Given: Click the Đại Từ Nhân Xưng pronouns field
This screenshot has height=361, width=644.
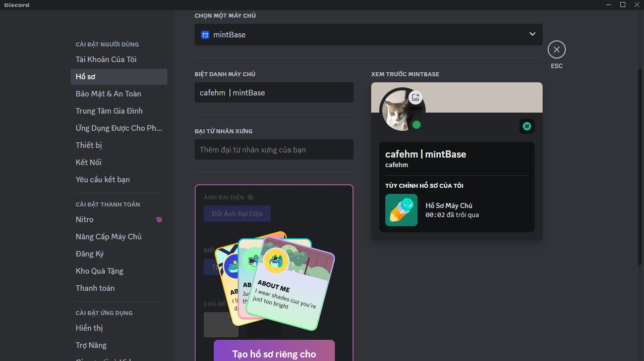Looking at the screenshot, I should click(x=274, y=149).
